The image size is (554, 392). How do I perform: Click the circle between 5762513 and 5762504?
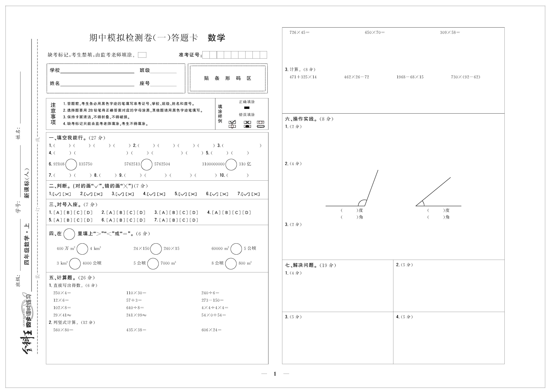pos(147,164)
